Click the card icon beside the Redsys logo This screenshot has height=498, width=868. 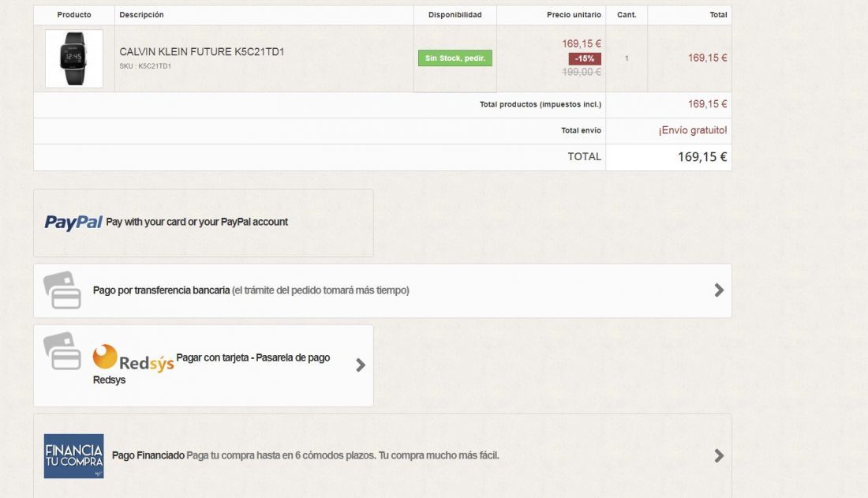[62, 350]
